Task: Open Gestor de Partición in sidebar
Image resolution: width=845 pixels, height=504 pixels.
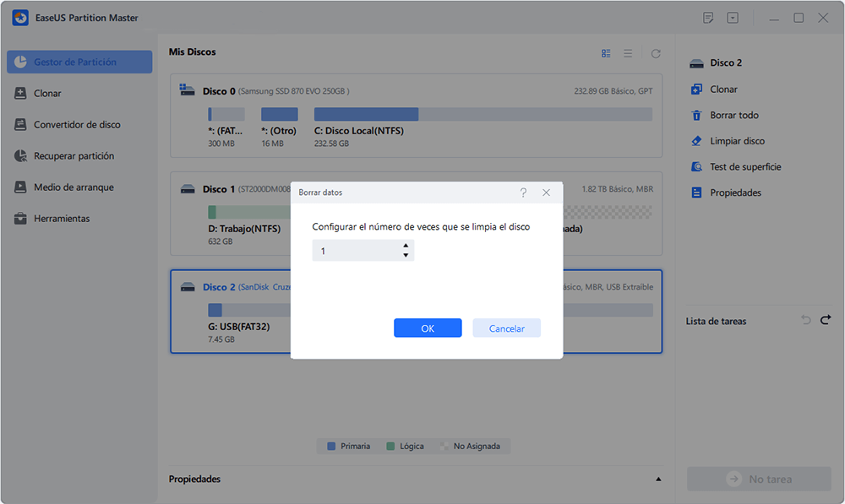Action: 79,62
